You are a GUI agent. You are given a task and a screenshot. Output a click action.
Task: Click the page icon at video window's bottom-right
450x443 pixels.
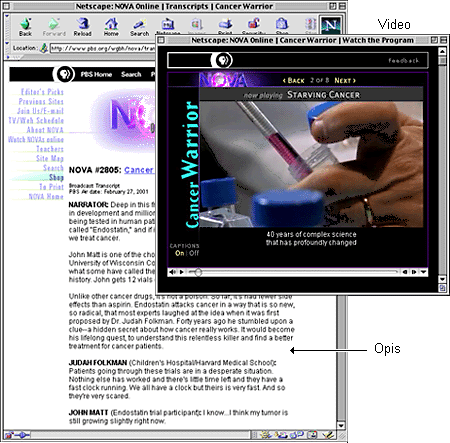click(442, 288)
